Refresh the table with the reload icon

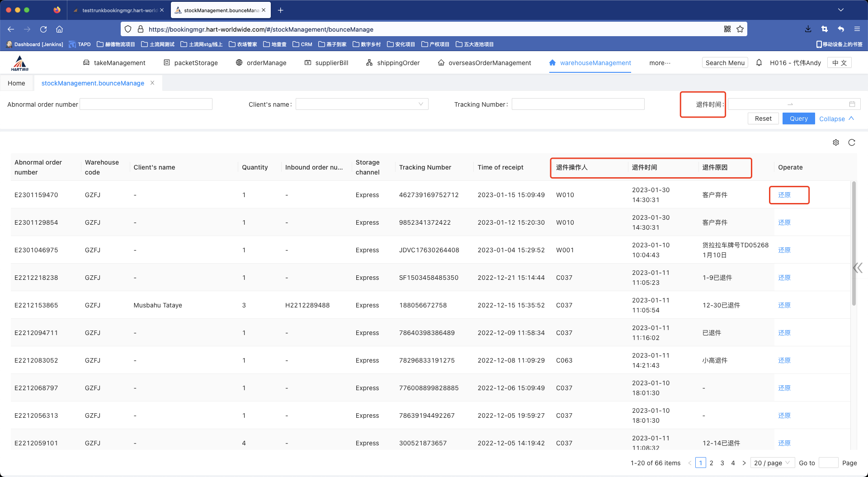tap(852, 142)
